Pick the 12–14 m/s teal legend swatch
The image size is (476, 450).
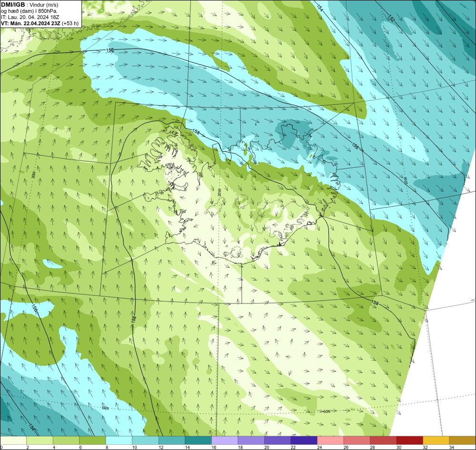pyautogui.click(x=172, y=440)
